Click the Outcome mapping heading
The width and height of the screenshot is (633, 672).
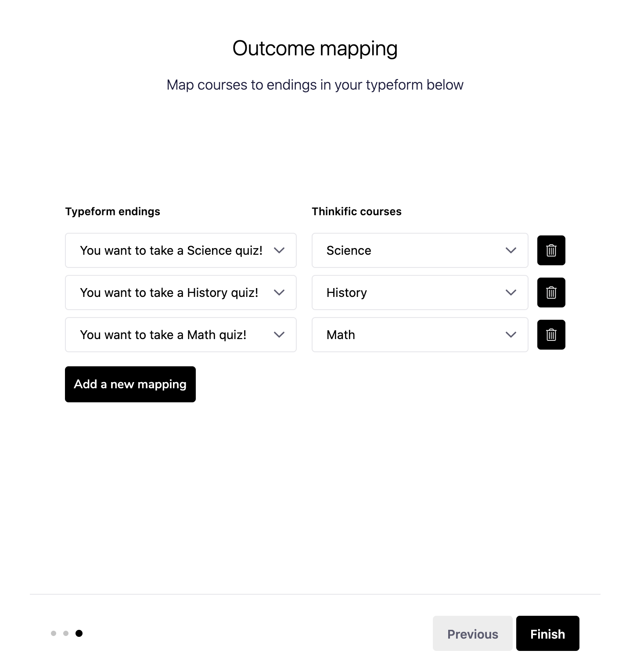pos(315,48)
